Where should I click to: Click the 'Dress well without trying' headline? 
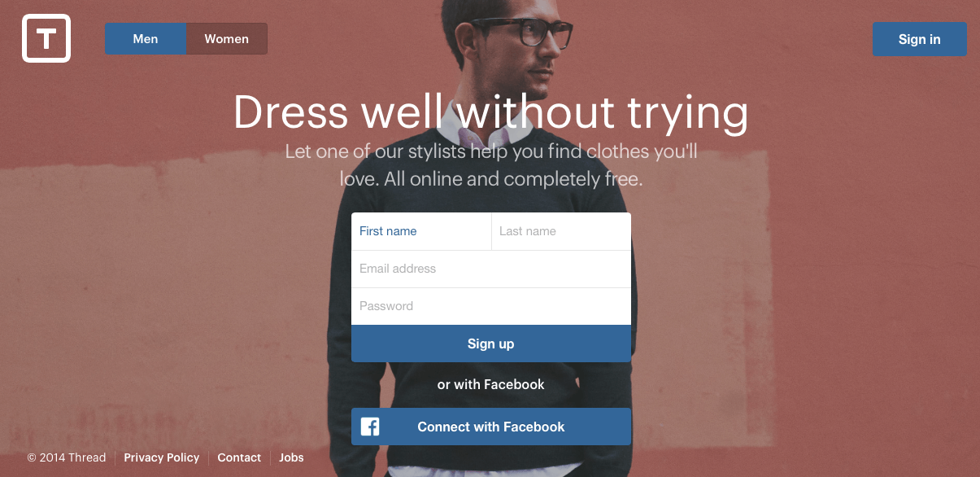click(x=490, y=112)
